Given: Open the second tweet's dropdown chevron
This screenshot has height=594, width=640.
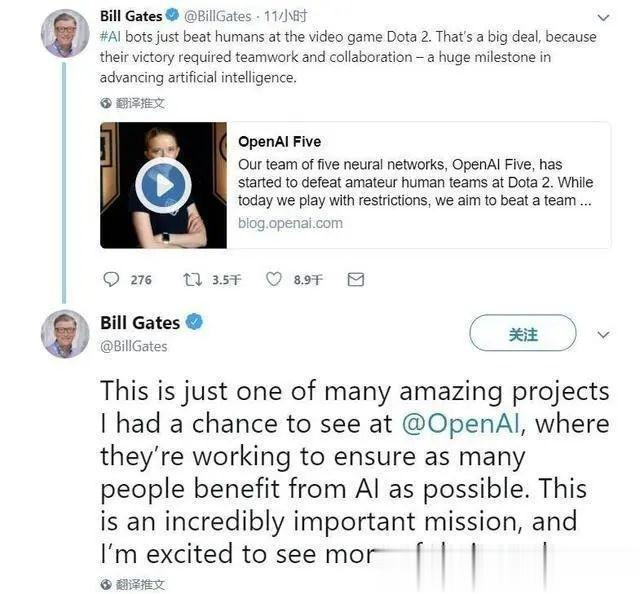Looking at the screenshot, I should [x=603, y=335].
